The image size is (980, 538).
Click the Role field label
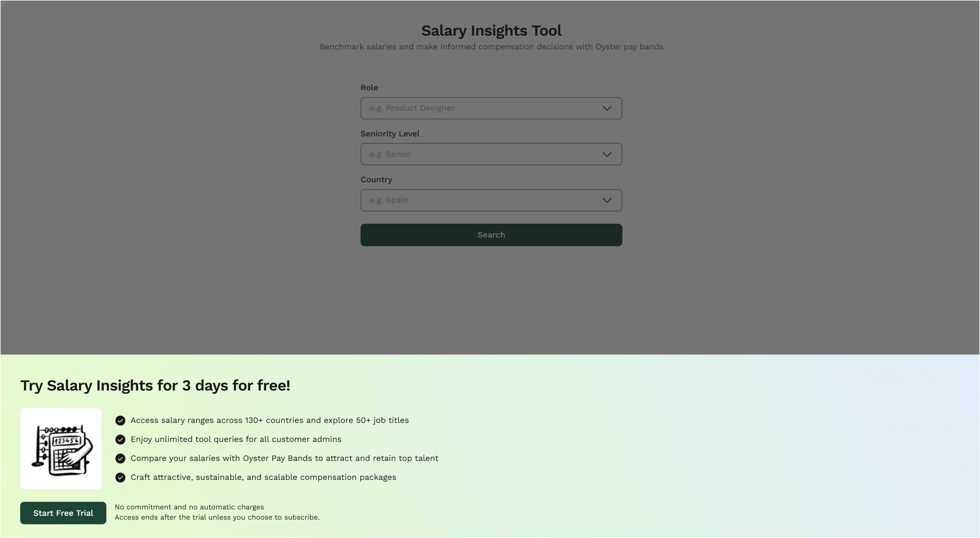point(369,87)
